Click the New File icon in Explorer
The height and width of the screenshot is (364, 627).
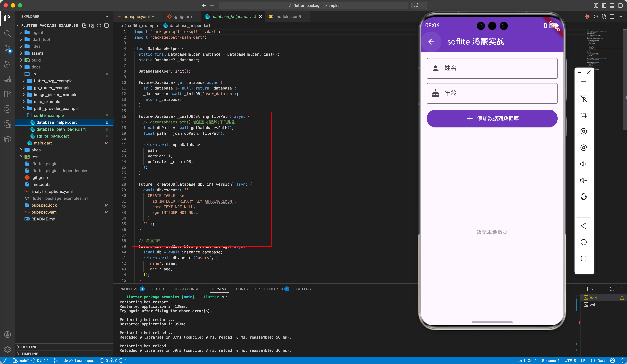(84, 26)
